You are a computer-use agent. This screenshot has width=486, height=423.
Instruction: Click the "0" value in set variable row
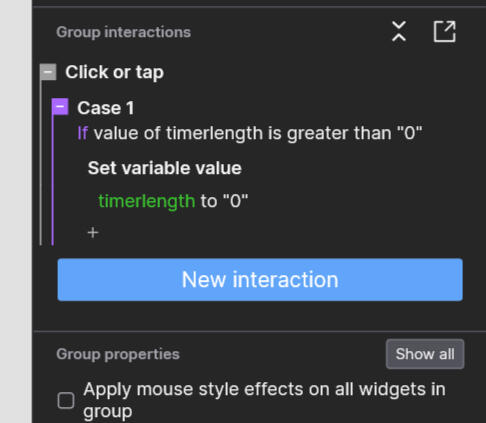(235, 201)
